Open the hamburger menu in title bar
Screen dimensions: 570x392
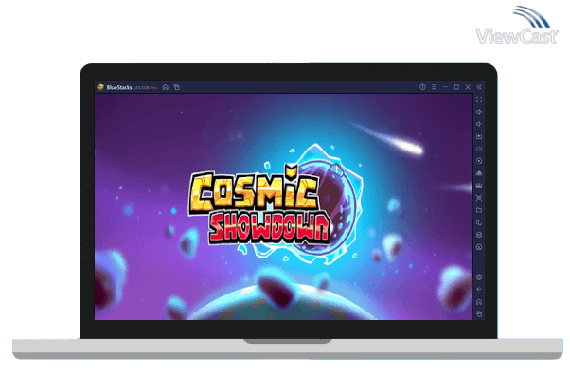tap(434, 87)
